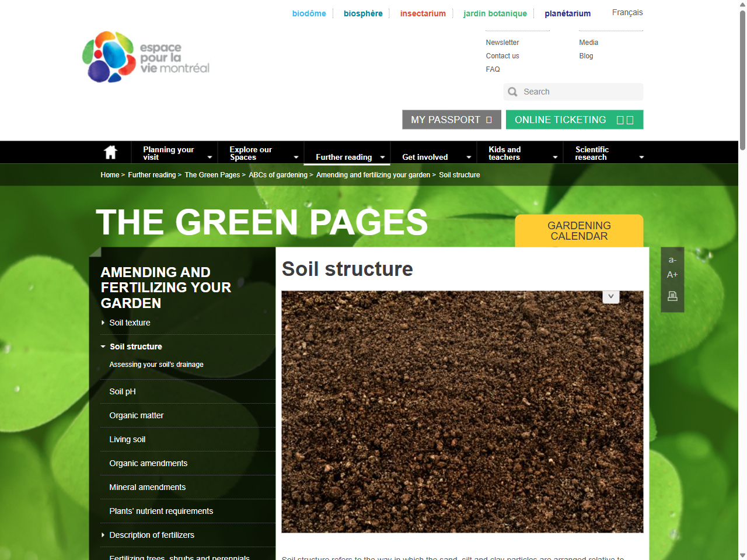Image resolution: width=747 pixels, height=560 pixels.
Task: Click the page's vertical scrollbar
Action: pos(742,82)
